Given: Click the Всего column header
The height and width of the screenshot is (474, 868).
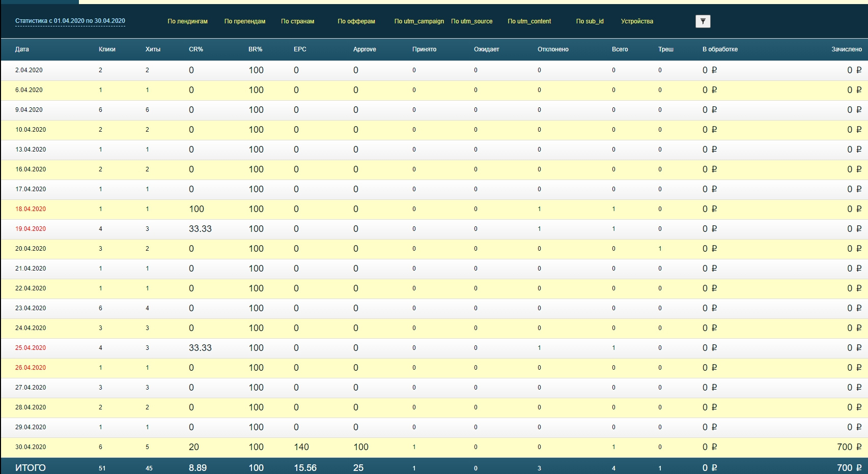Looking at the screenshot, I should point(620,49).
